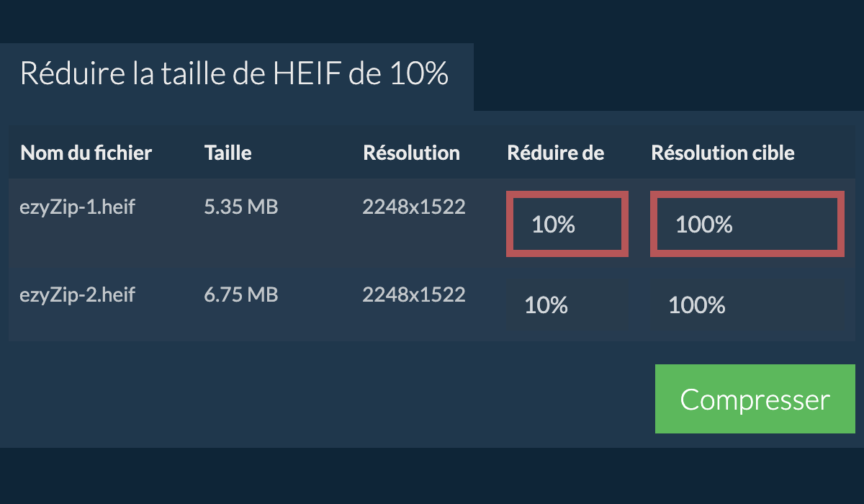
Task: Select the 100% target resolution for ezyZip-2.heif
Action: [x=747, y=305]
